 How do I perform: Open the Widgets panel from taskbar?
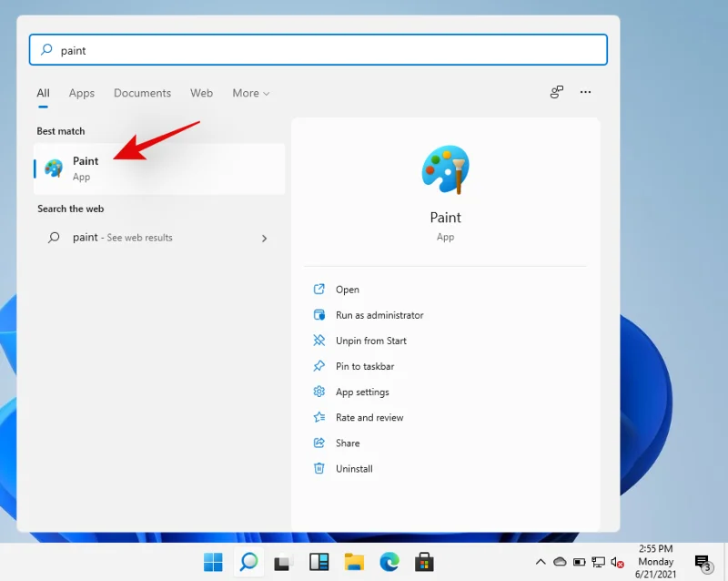point(318,562)
